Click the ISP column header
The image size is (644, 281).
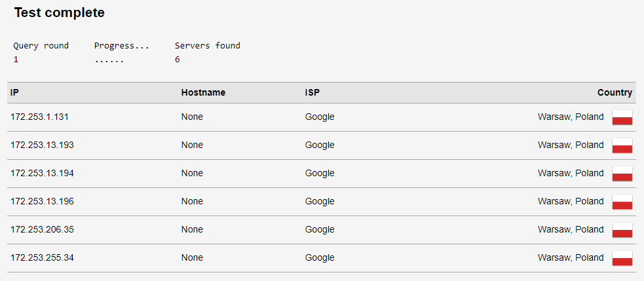click(x=312, y=92)
